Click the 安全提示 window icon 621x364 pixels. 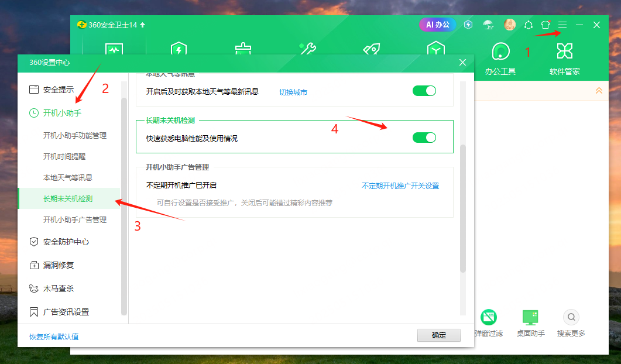coord(34,90)
